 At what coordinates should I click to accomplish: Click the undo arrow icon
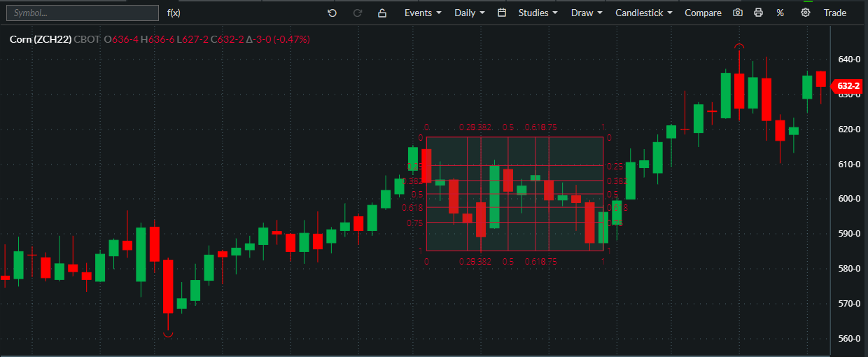pos(332,13)
